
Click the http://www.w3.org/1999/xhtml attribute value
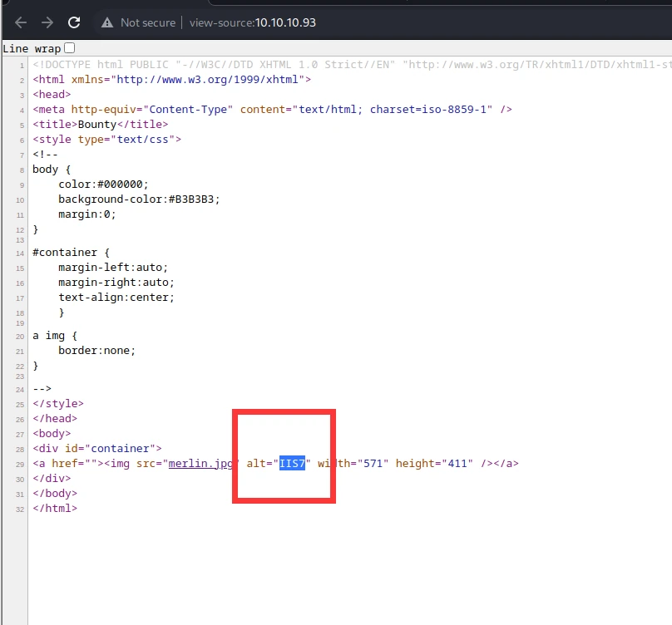207,79
